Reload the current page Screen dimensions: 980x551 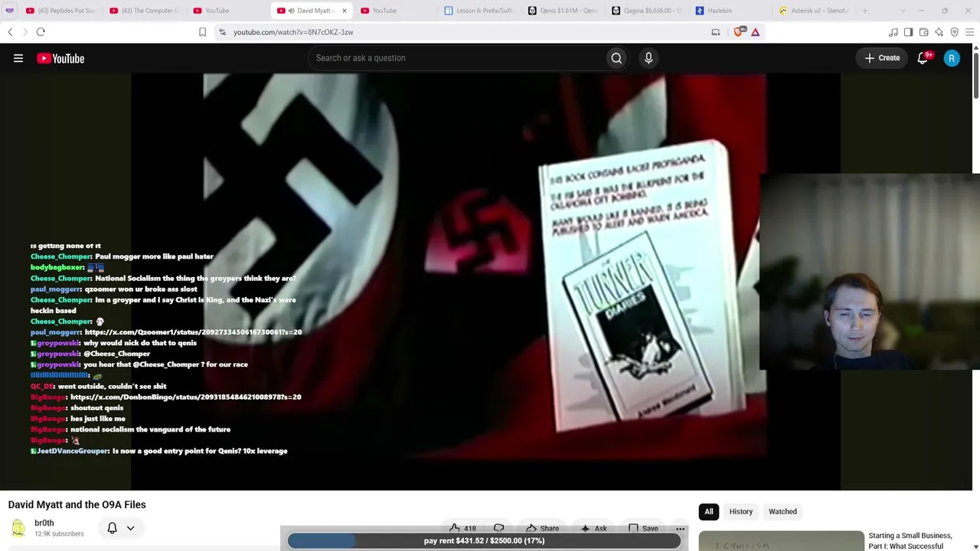point(41,32)
